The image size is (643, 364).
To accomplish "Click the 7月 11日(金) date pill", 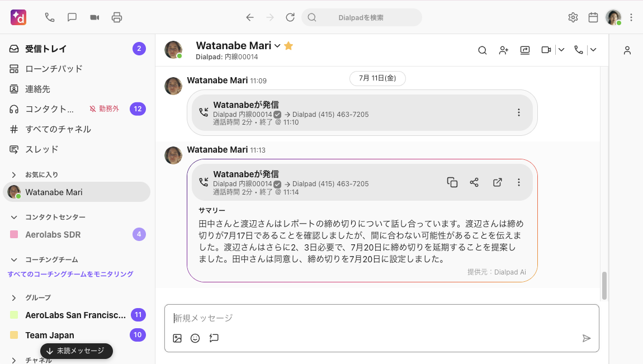I will [377, 78].
